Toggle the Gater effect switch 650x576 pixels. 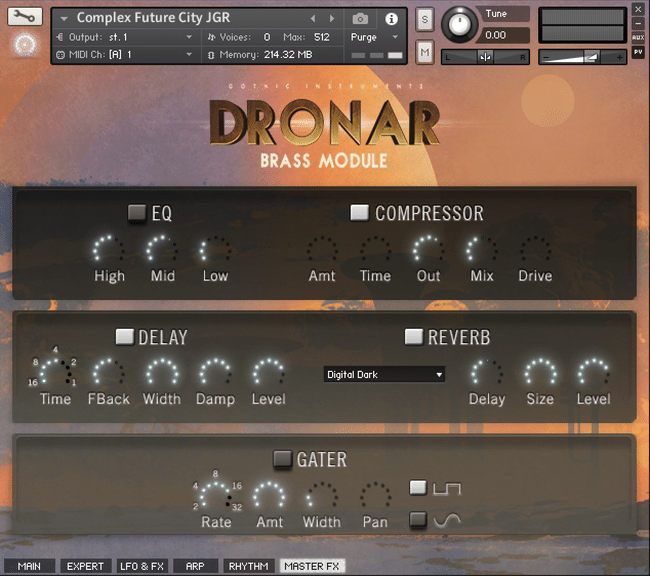[x=283, y=459]
